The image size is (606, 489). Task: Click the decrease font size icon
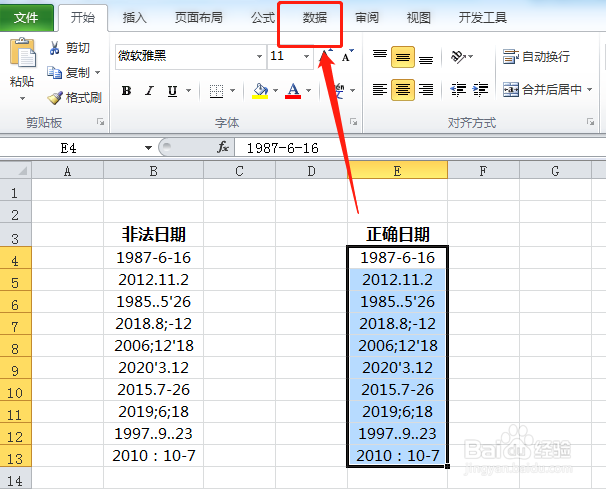tap(347, 56)
